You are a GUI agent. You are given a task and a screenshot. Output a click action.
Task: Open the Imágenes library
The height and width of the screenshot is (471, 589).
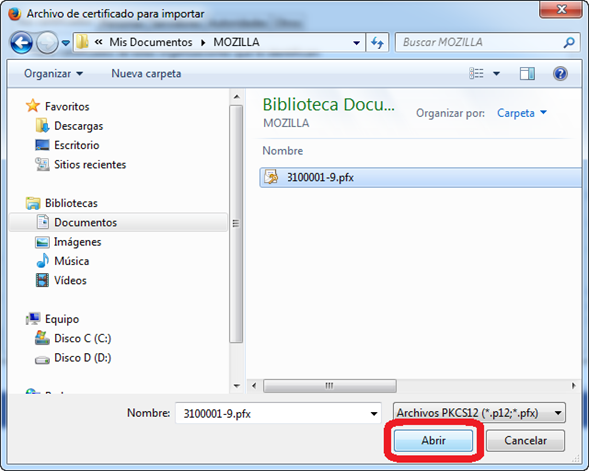(x=77, y=242)
